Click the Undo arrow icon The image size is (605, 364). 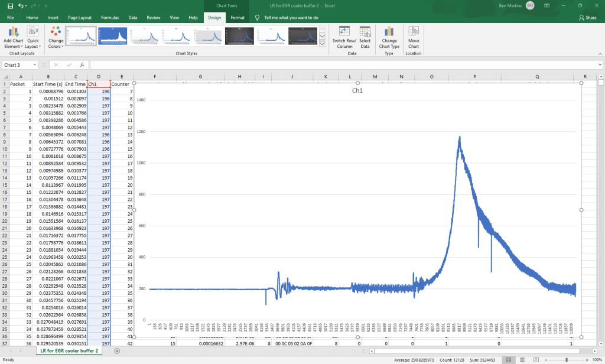tap(21, 6)
